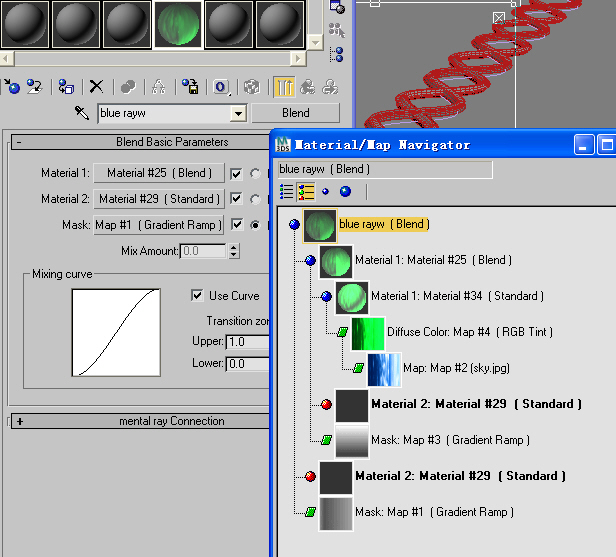Click the Blend material type button
The image size is (616, 557).
tap(295, 113)
